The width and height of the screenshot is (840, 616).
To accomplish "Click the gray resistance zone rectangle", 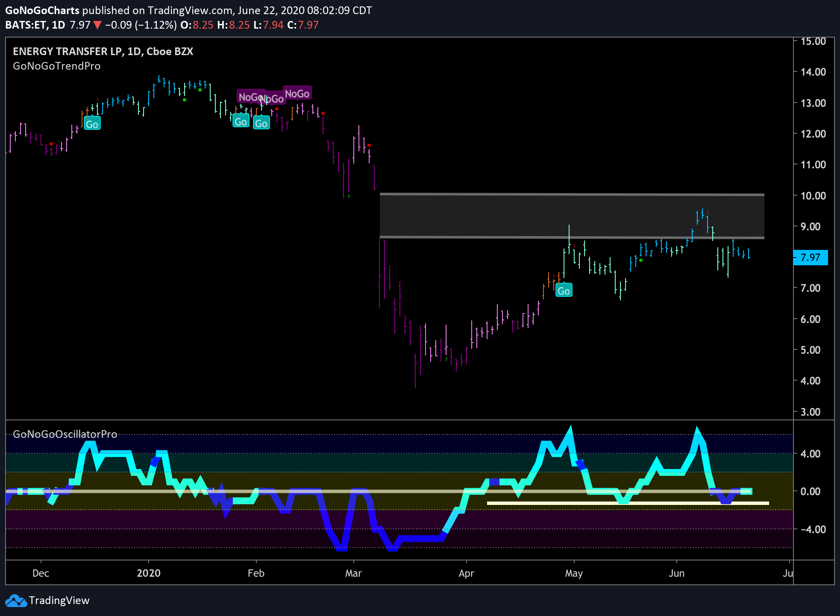I will click(x=572, y=216).
